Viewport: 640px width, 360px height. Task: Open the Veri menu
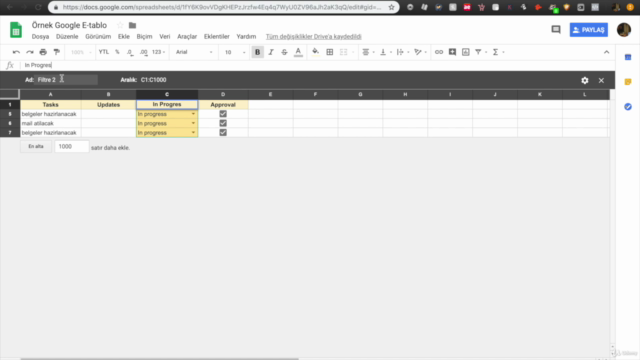(x=164, y=36)
